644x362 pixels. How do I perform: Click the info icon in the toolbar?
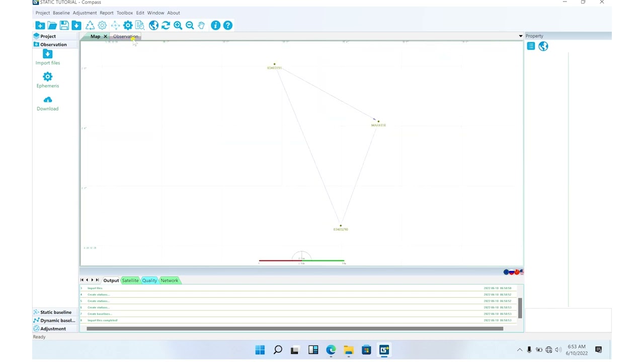pos(215,25)
